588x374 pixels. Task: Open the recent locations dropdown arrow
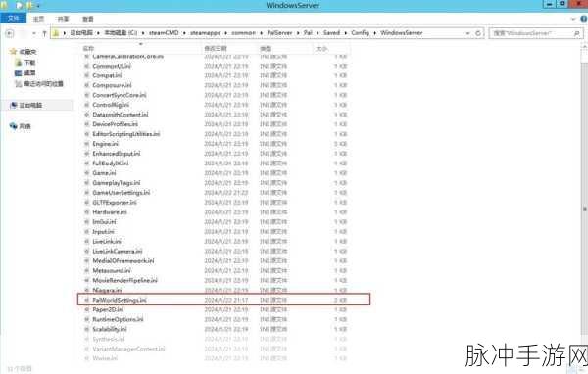coord(34,33)
